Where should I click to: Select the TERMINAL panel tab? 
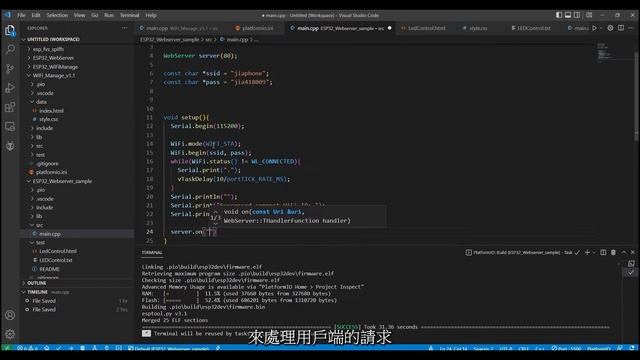[152, 253]
